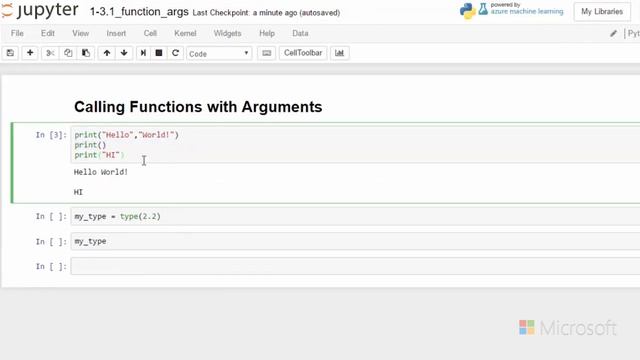The width and height of the screenshot is (640, 360).
Task: Open the File menu
Action: point(17,33)
